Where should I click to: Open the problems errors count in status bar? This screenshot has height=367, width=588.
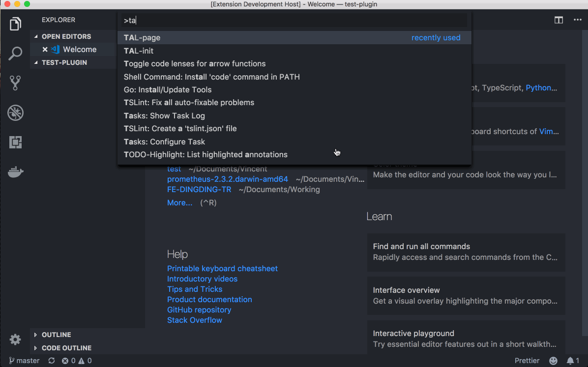coord(69,361)
